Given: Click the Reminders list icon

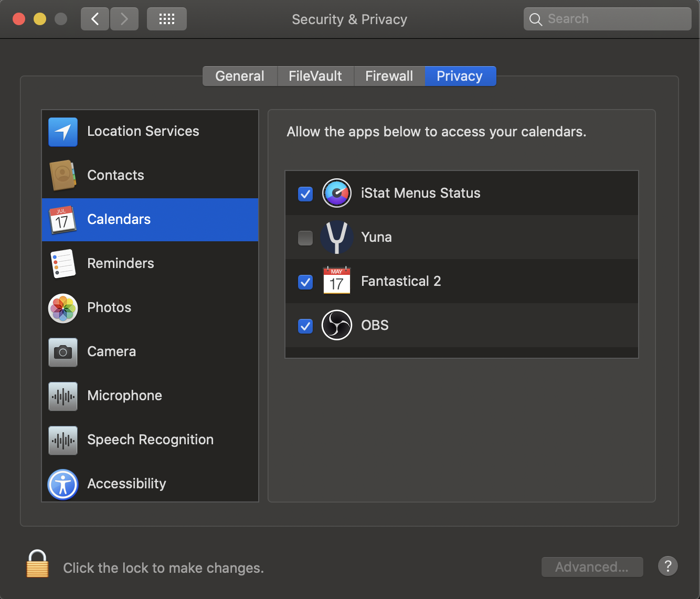Looking at the screenshot, I should pos(63,264).
